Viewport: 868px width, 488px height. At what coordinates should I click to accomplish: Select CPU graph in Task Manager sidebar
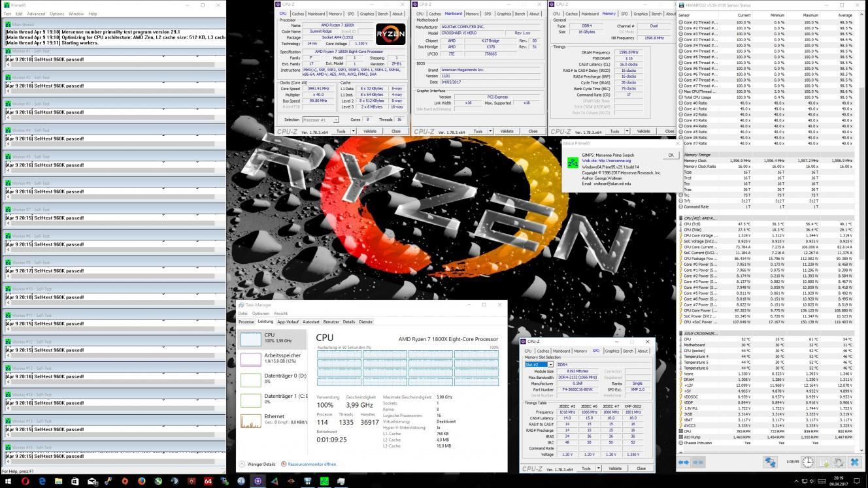pyautogui.click(x=272, y=338)
